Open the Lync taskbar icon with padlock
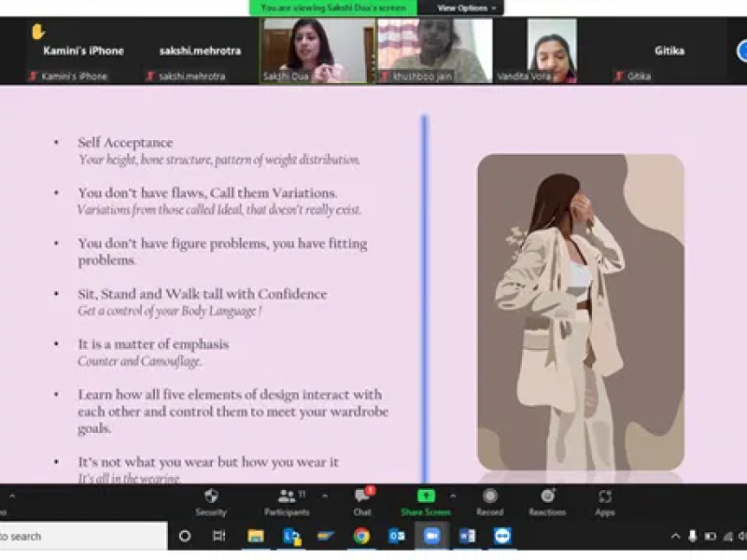 click(x=291, y=536)
